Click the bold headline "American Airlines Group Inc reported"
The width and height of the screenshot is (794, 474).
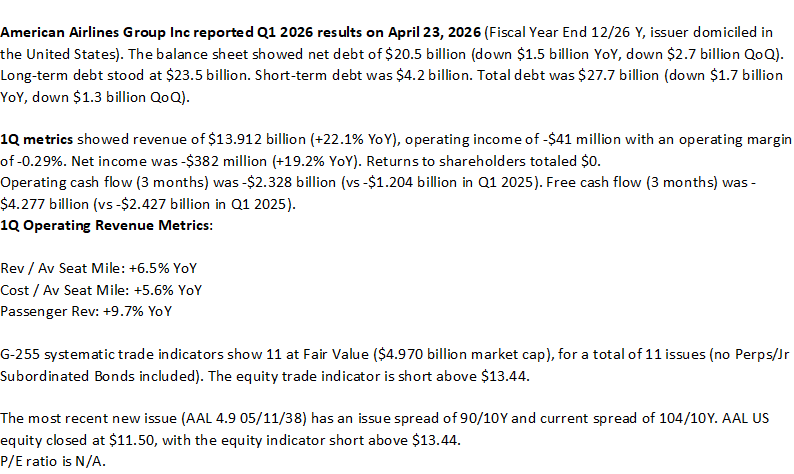click(x=127, y=32)
